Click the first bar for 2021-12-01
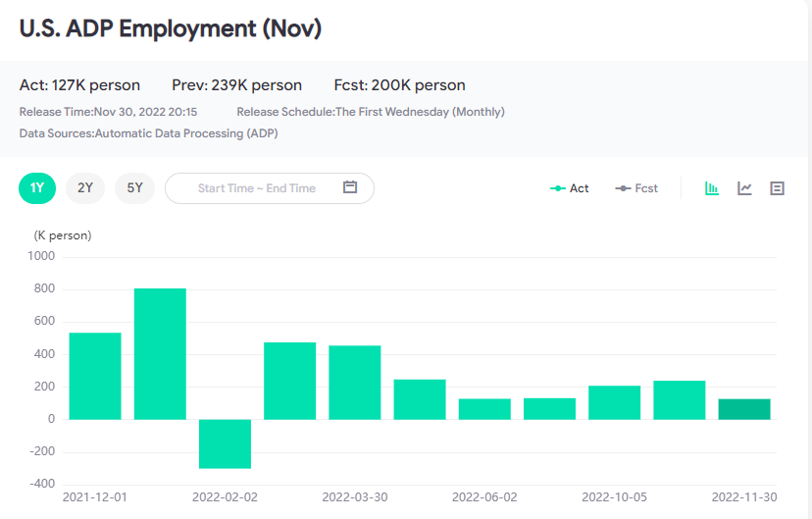Viewport: 812px width, 519px height. pos(95,376)
